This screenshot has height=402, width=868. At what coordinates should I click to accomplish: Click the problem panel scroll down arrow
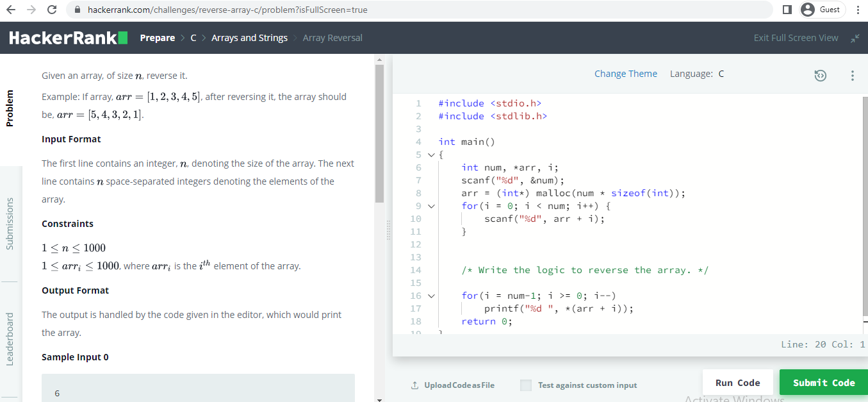pos(379,399)
